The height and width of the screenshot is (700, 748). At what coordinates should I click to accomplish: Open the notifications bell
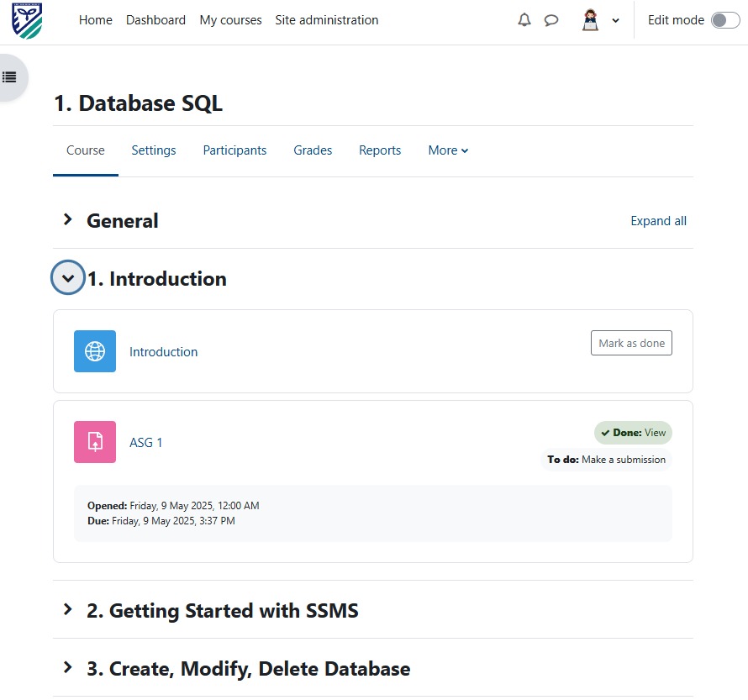click(x=524, y=19)
